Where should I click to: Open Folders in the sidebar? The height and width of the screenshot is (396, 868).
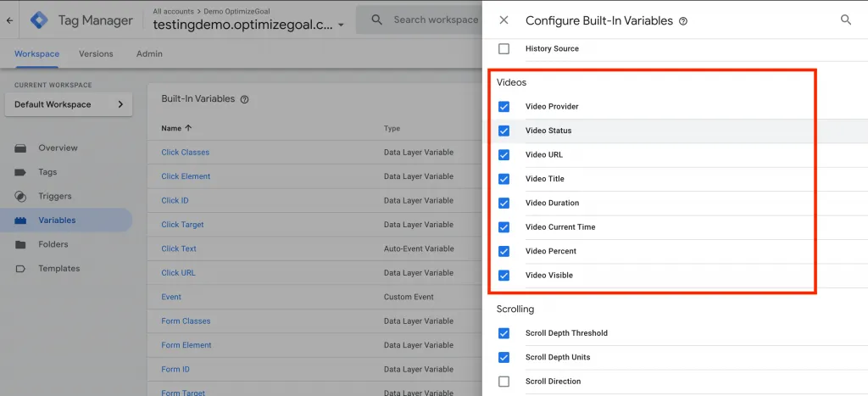click(53, 244)
